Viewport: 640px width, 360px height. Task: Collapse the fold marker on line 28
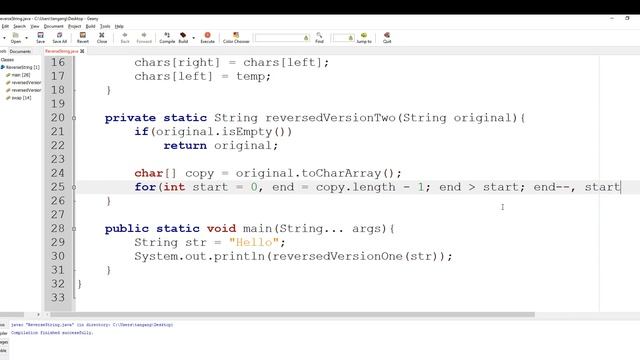pos(74,229)
